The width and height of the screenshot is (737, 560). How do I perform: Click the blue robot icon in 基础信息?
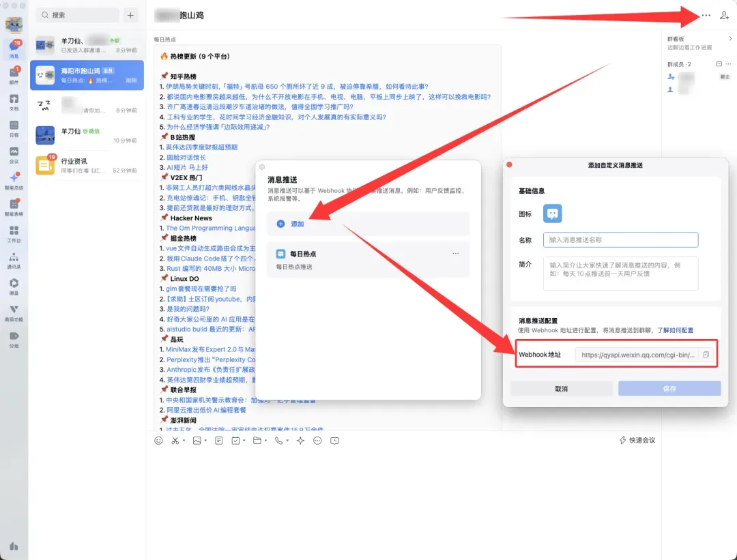pos(552,213)
